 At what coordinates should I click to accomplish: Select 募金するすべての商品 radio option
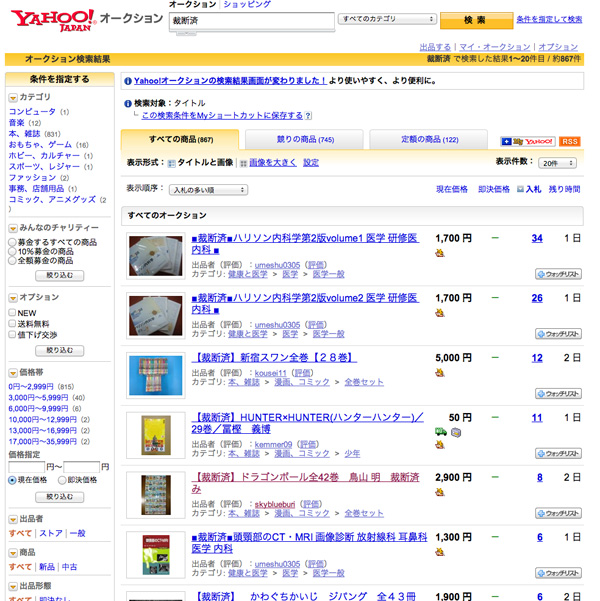[12, 242]
